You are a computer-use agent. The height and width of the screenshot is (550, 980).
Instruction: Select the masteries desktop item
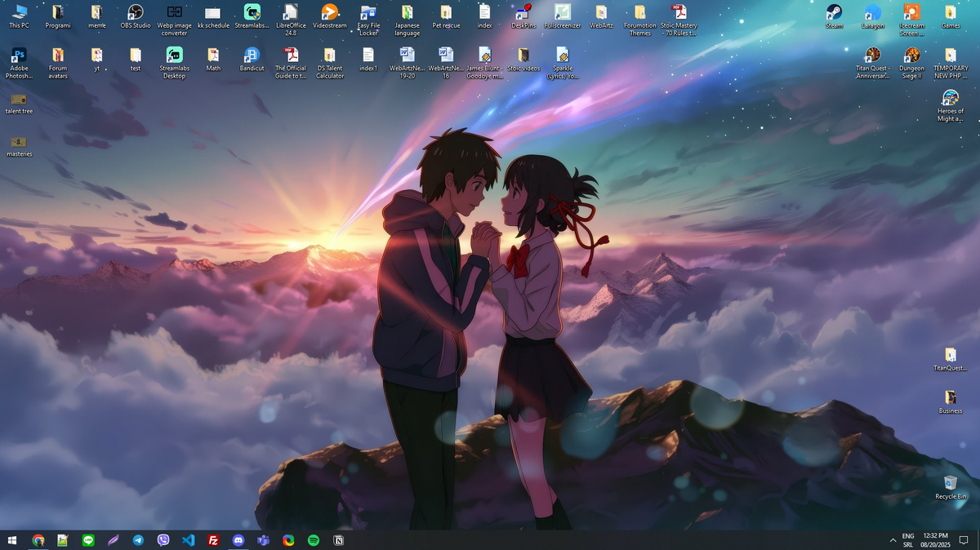point(19,145)
